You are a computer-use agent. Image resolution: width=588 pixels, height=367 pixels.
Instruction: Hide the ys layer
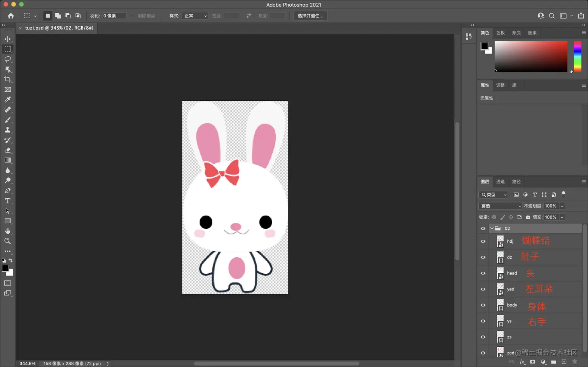point(483,321)
